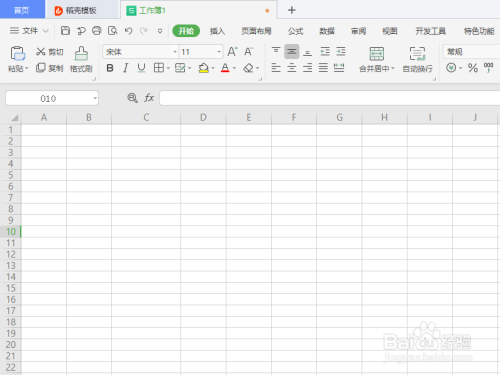The image size is (500, 375).
Task: Undo the last action
Action: tap(129, 31)
